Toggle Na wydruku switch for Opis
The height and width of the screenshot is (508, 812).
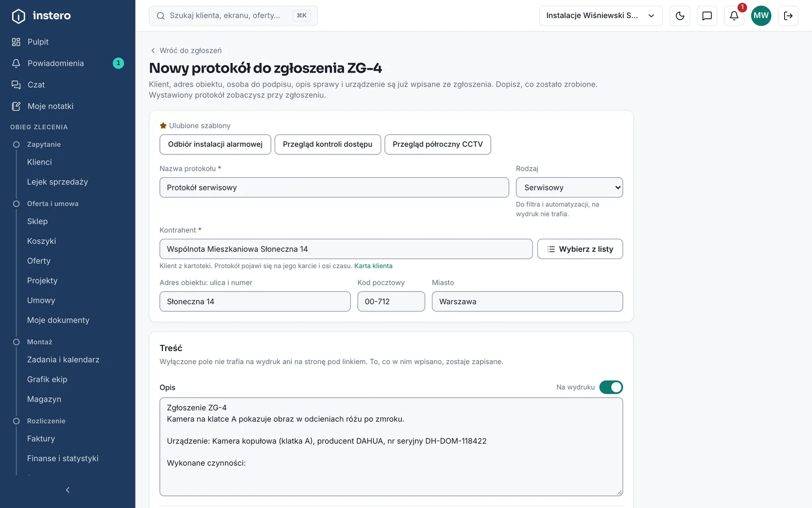tap(611, 387)
